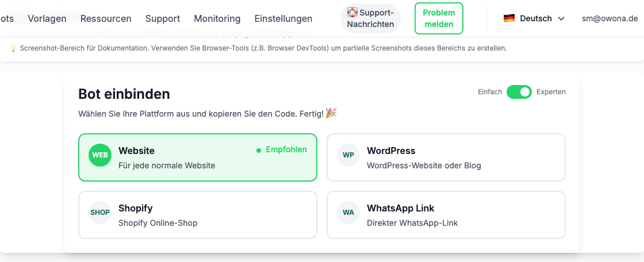Switch to Einfach mode label
This screenshot has width=644, height=262.
(490, 92)
